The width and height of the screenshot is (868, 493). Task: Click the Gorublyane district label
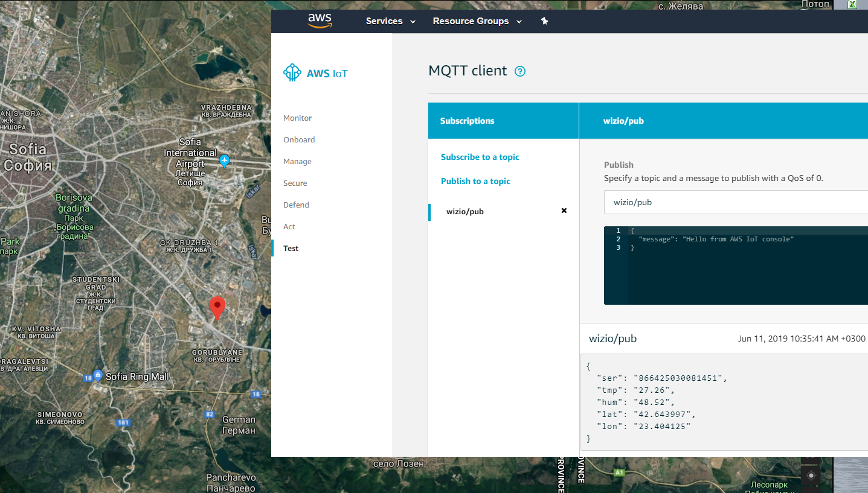coord(217,355)
